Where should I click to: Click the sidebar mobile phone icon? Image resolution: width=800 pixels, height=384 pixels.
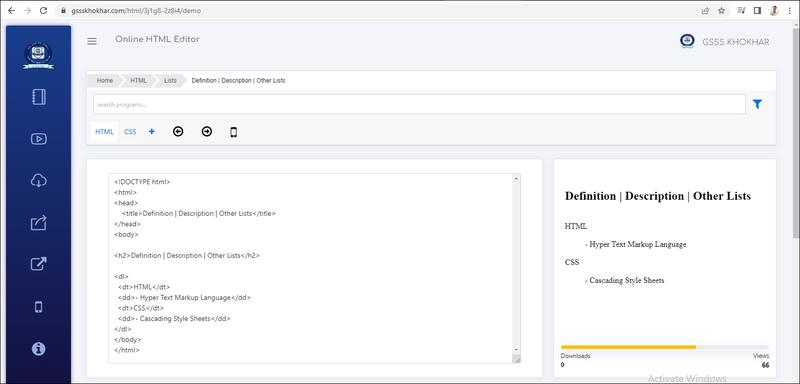point(38,306)
